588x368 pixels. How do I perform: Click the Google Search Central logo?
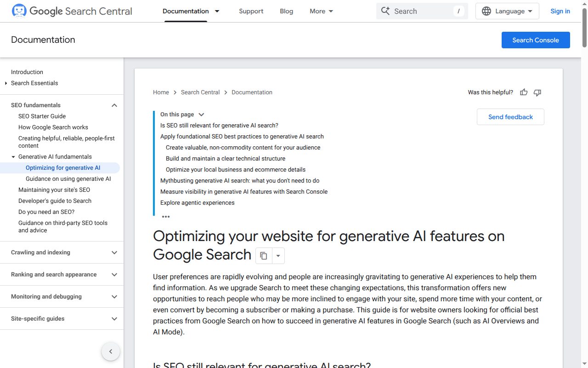(72, 11)
